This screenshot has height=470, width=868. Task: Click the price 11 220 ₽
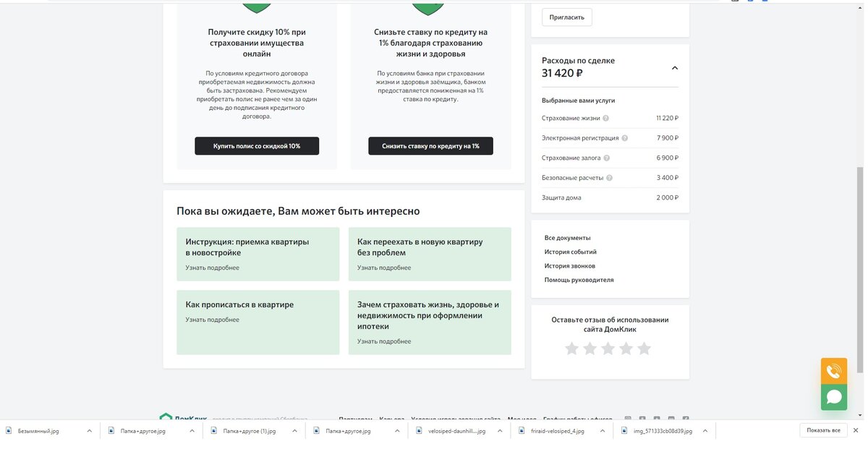point(667,118)
